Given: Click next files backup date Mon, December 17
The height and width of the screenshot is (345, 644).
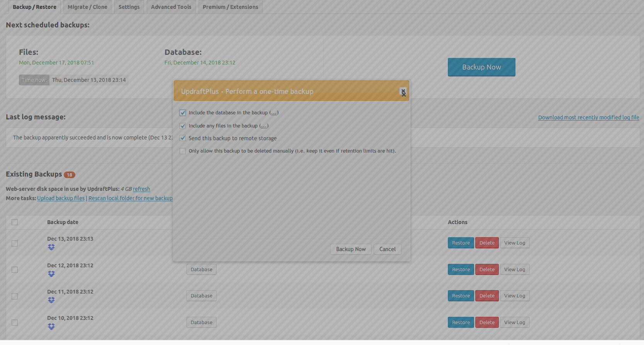Looking at the screenshot, I should [x=56, y=63].
